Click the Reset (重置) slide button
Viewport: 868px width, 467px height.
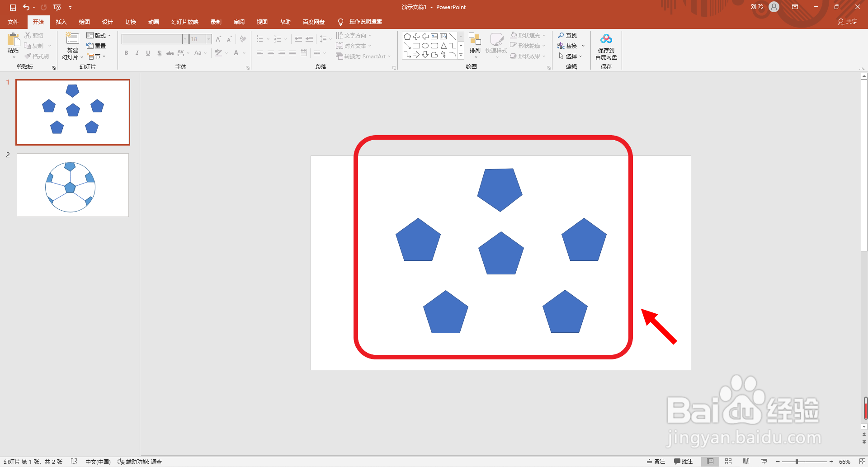tap(96, 46)
